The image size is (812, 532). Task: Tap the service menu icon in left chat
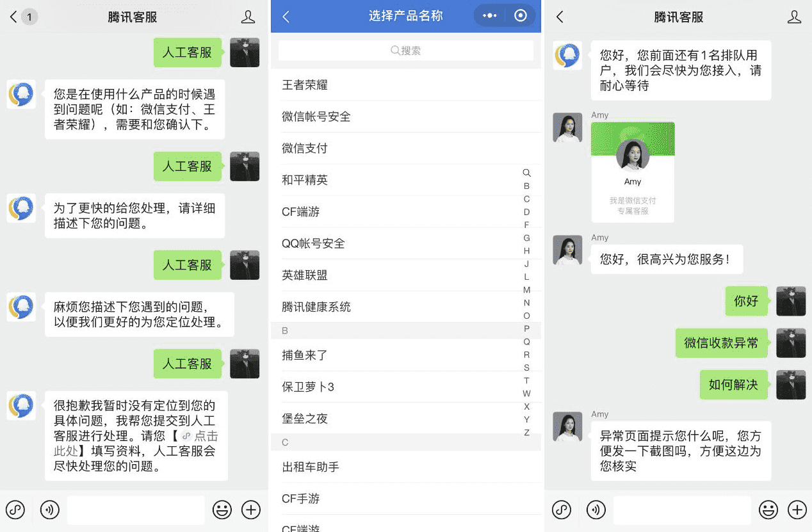pyautogui.click(x=15, y=510)
